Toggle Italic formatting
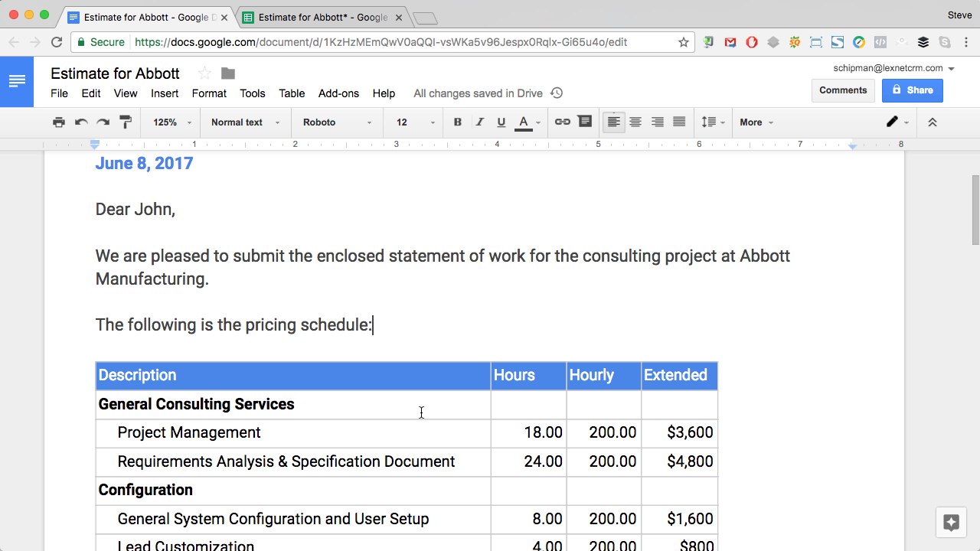Screen dimensions: 980x551 pyautogui.click(x=480, y=122)
